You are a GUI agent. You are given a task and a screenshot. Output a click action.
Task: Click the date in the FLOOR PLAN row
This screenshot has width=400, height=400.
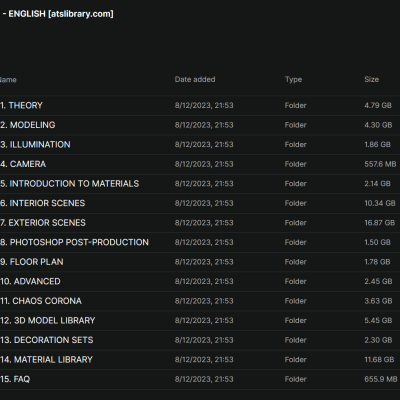point(204,262)
